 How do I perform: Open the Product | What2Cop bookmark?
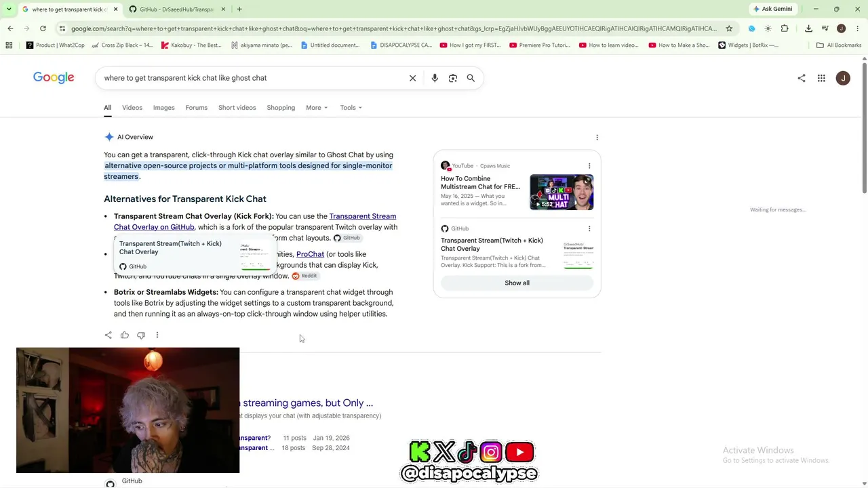point(56,45)
